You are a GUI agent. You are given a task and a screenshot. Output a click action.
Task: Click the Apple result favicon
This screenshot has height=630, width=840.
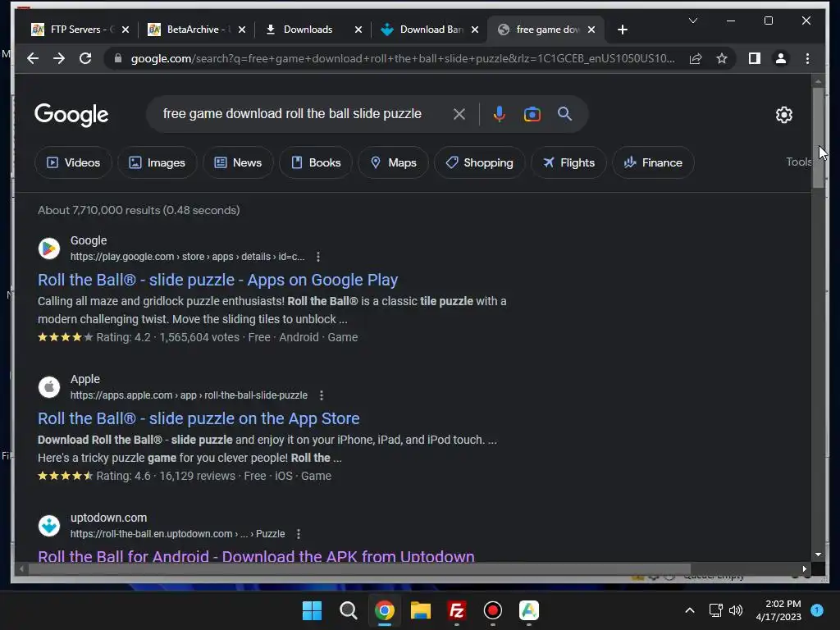point(48,387)
